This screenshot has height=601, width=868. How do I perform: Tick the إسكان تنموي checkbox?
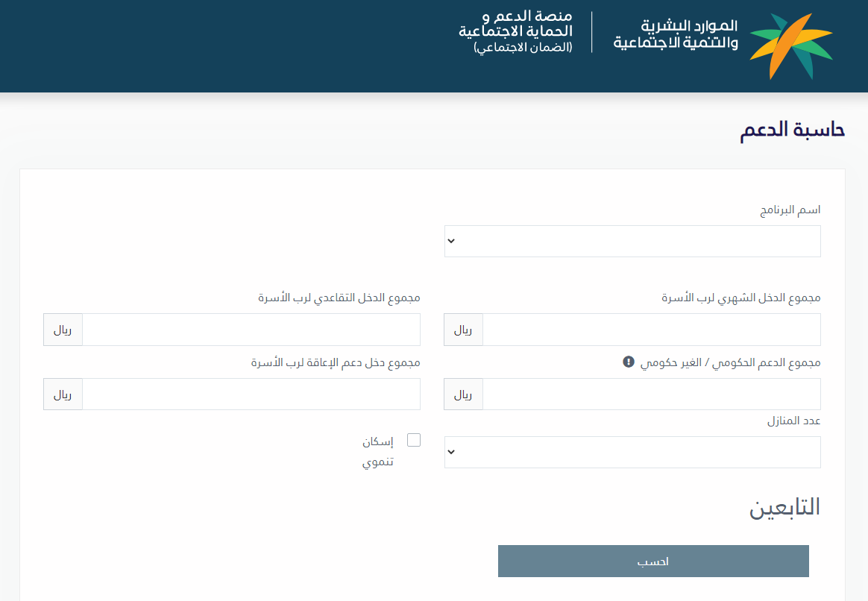[x=413, y=440]
